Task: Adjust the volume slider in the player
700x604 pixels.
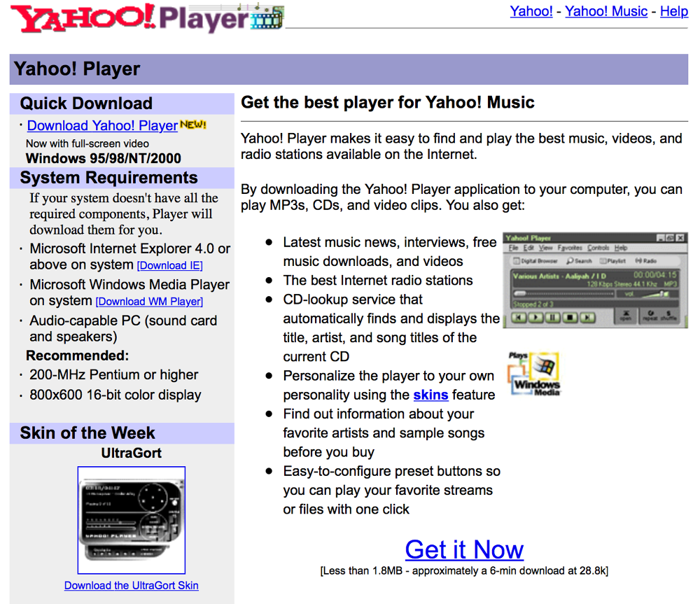Action: click(662, 293)
